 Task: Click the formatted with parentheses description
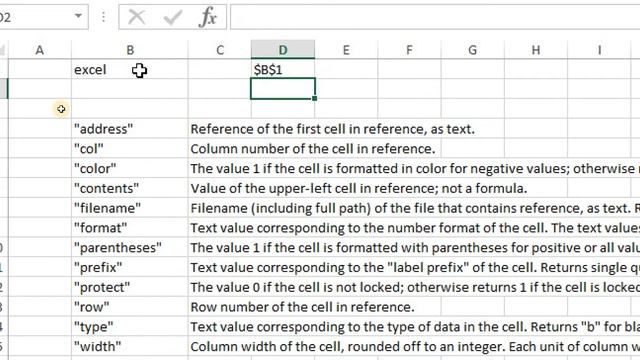[x=415, y=248]
